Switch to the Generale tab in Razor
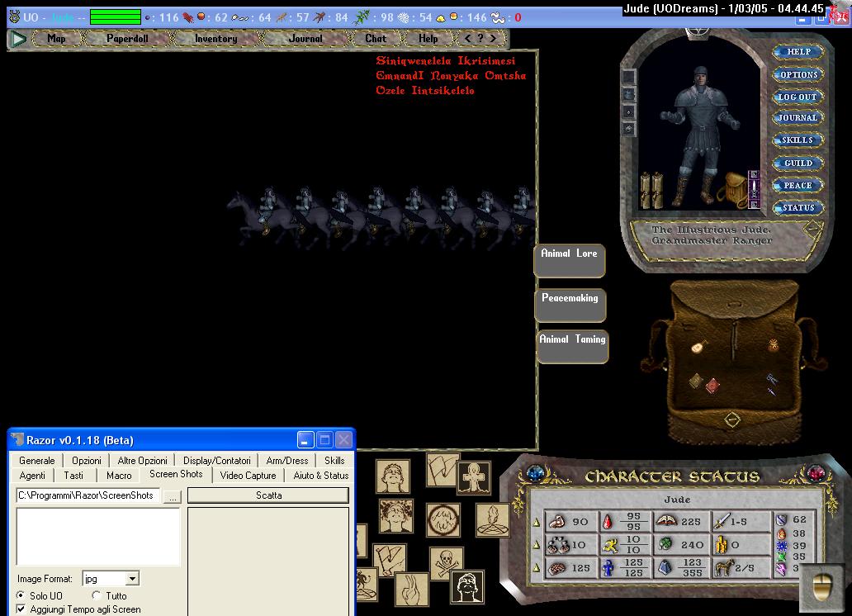 [x=37, y=461]
